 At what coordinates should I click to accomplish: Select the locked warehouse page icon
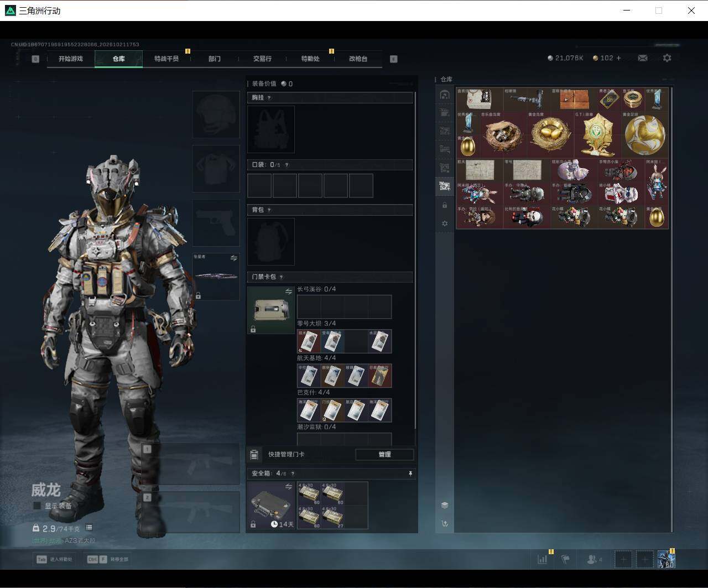(x=444, y=205)
